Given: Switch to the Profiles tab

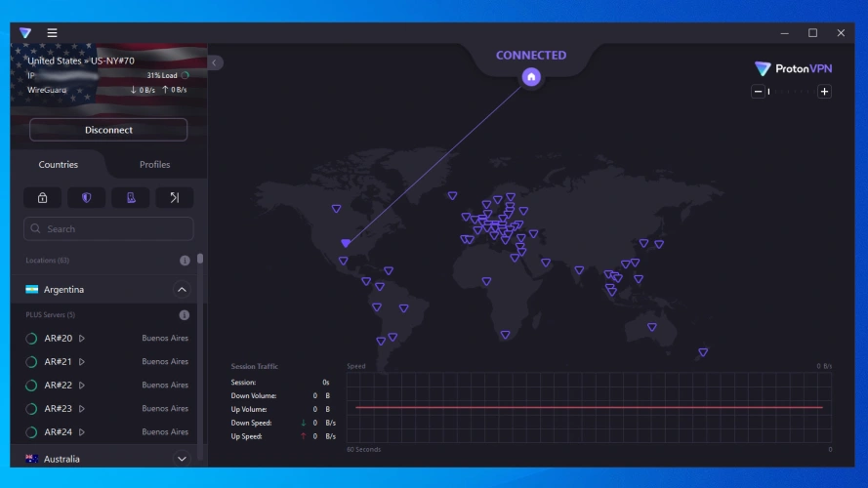Looking at the screenshot, I should [154, 165].
